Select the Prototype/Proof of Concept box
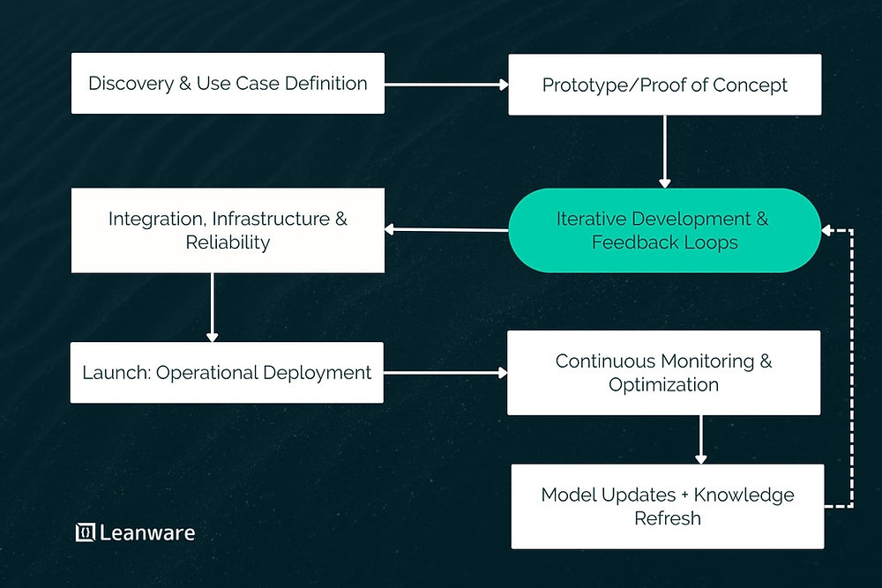 [665, 85]
